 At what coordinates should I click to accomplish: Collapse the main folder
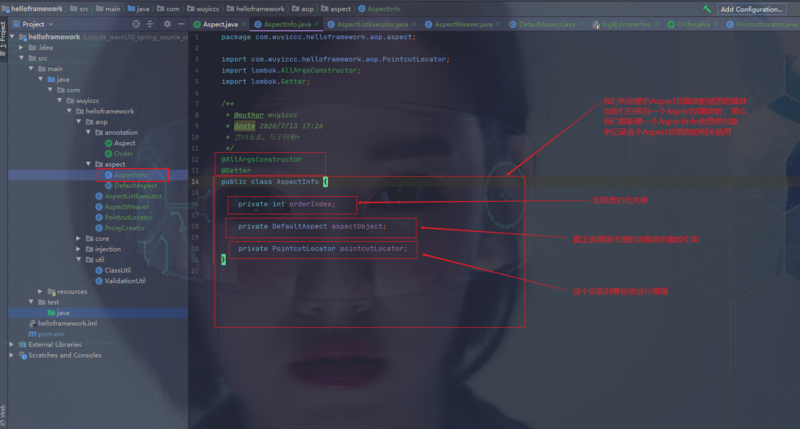click(x=31, y=68)
